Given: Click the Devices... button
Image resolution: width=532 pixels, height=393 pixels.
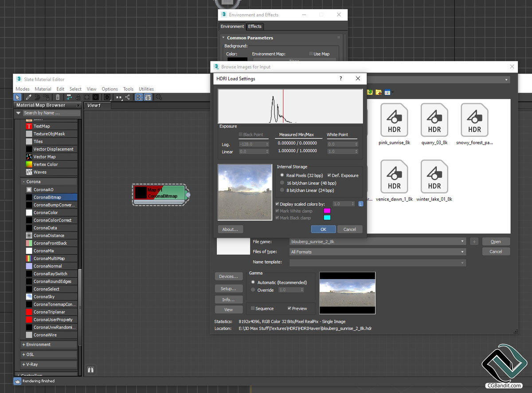Looking at the screenshot, I should click(229, 276).
